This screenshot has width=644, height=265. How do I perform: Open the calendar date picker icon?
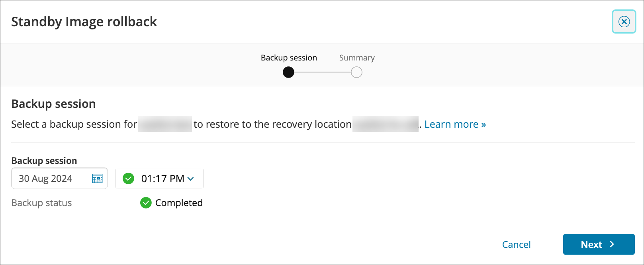(x=97, y=178)
